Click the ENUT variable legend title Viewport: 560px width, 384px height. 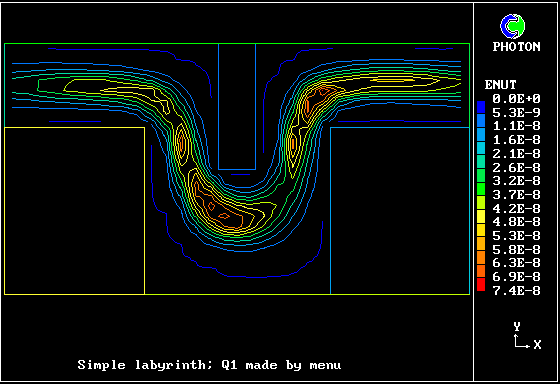(500, 85)
